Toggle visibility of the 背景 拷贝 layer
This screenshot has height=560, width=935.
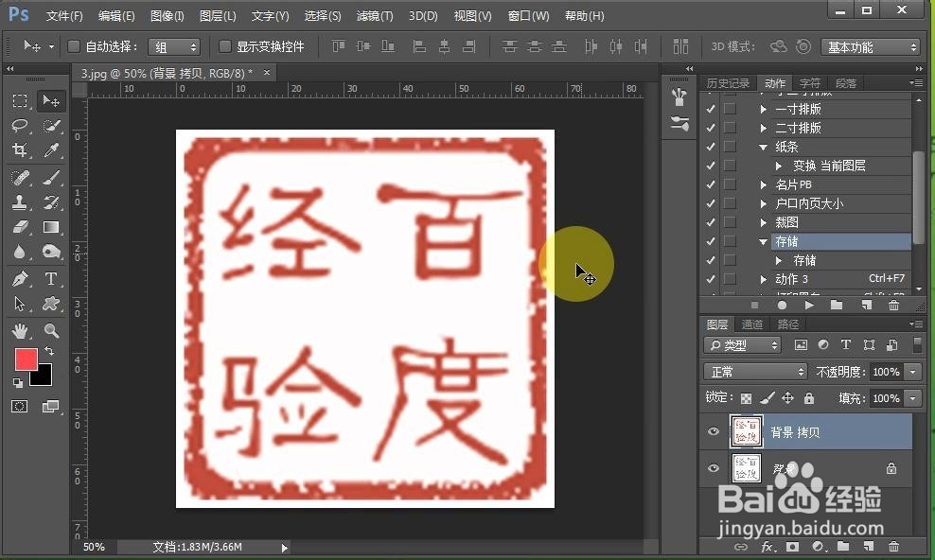714,431
